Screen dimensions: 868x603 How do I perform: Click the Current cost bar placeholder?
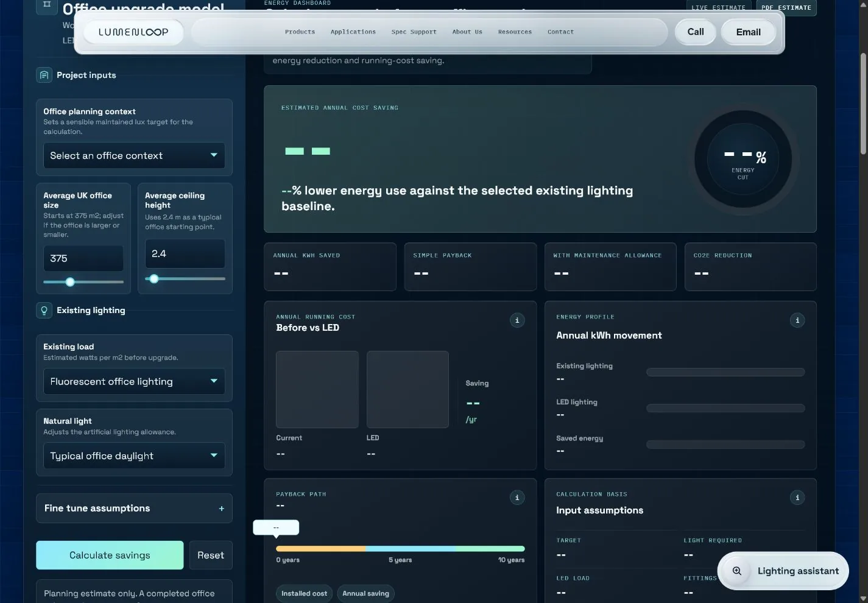pos(317,389)
